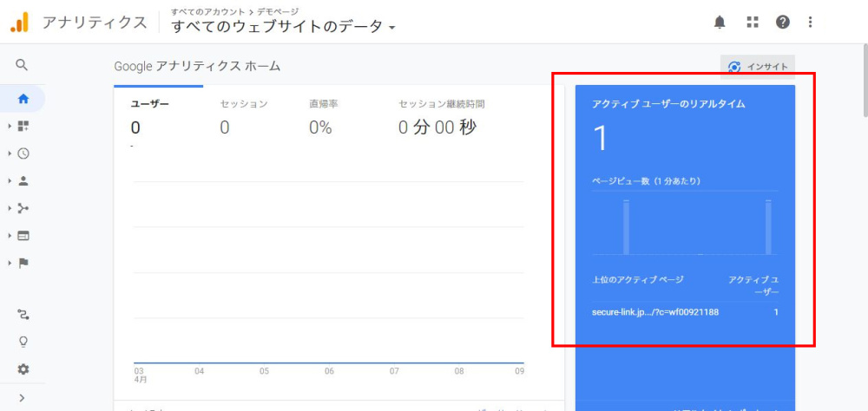
Task: Expand the Acquisition section arrow
Action: pos(10,209)
